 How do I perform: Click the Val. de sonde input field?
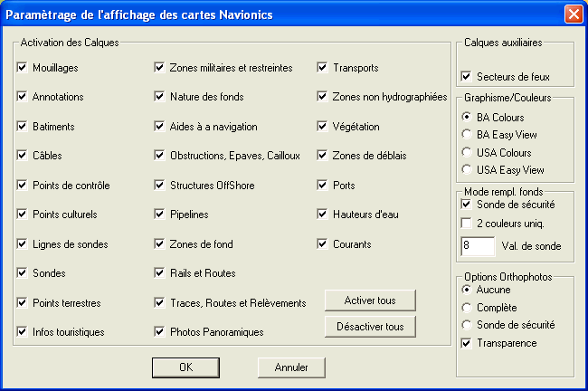(x=478, y=246)
